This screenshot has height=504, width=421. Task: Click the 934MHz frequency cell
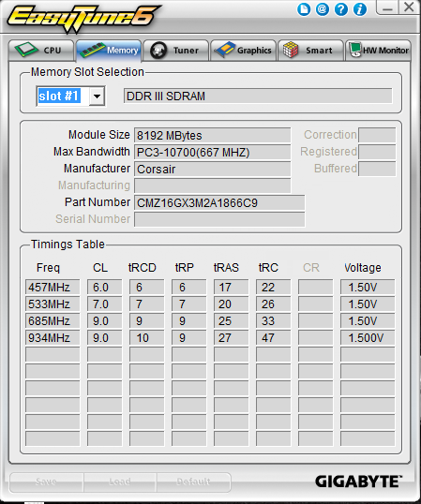pos(53,338)
